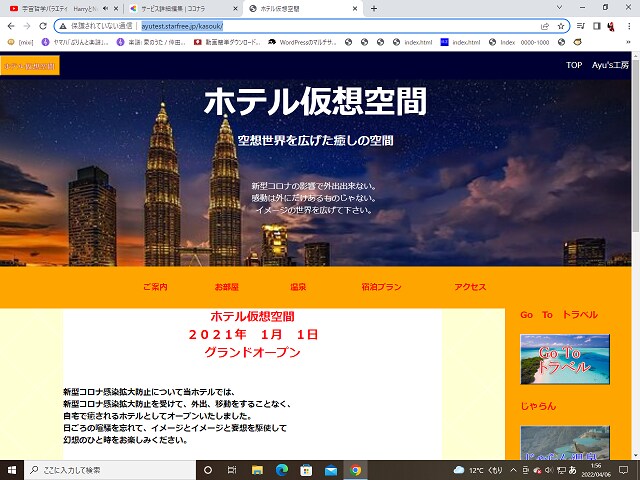Open the お部屋 navigation item
The width and height of the screenshot is (640, 480).
tap(227, 287)
